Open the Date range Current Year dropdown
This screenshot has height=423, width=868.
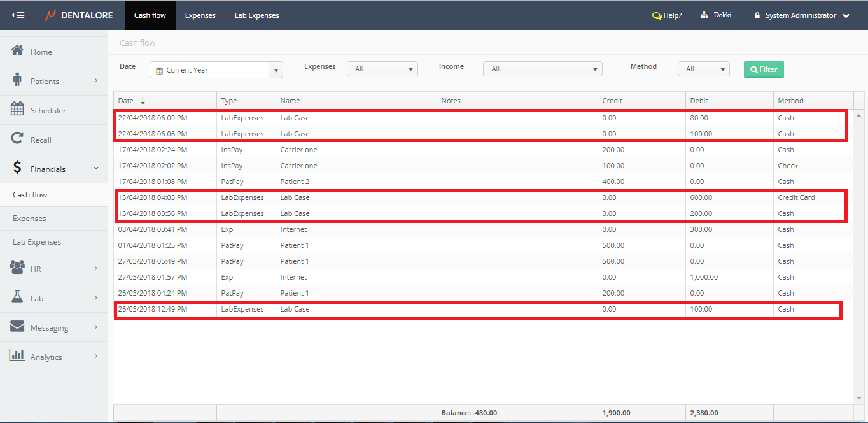click(x=216, y=70)
